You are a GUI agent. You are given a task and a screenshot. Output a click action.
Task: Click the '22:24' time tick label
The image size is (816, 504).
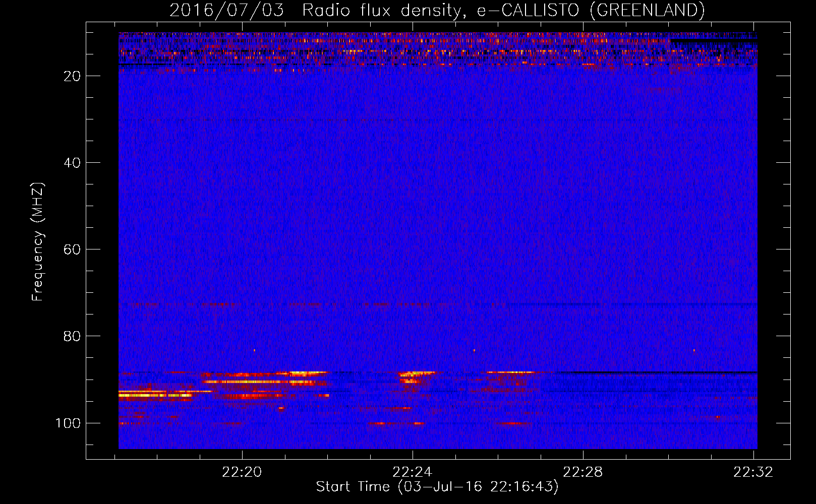[413, 472]
